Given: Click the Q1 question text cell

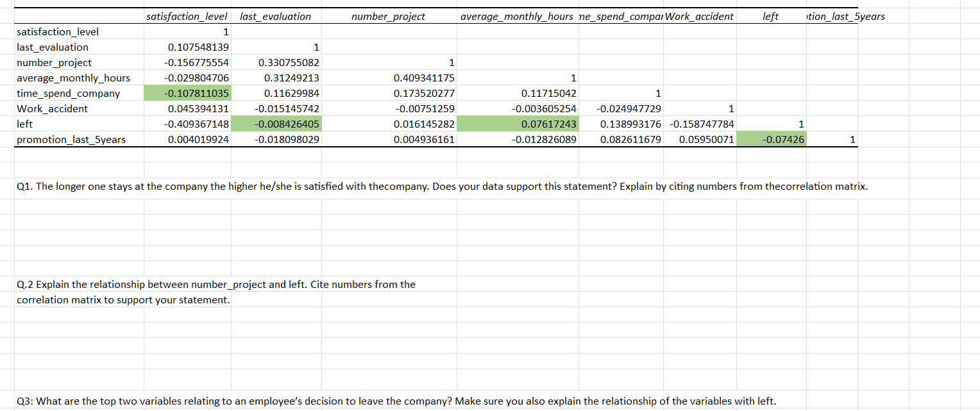Looking at the screenshot, I should pos(444,187).
